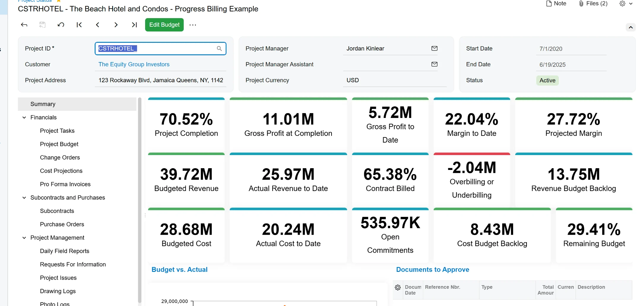Viewport: 644px width, 306px height.
Task: Open the Note page icon
Action: coord(556,4)
